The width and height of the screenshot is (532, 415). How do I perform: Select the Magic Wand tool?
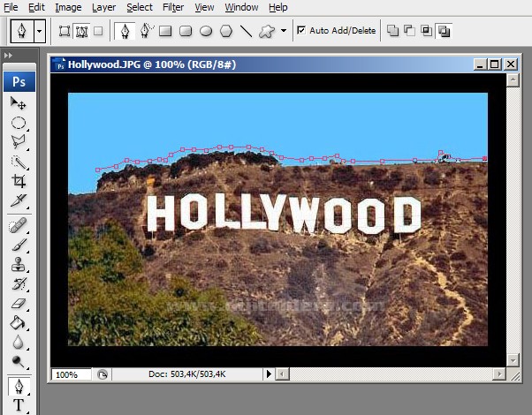point(19,162)
